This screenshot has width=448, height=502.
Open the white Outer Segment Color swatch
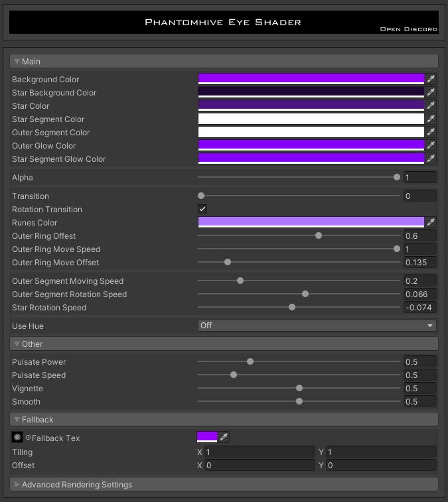coord(311,132)
